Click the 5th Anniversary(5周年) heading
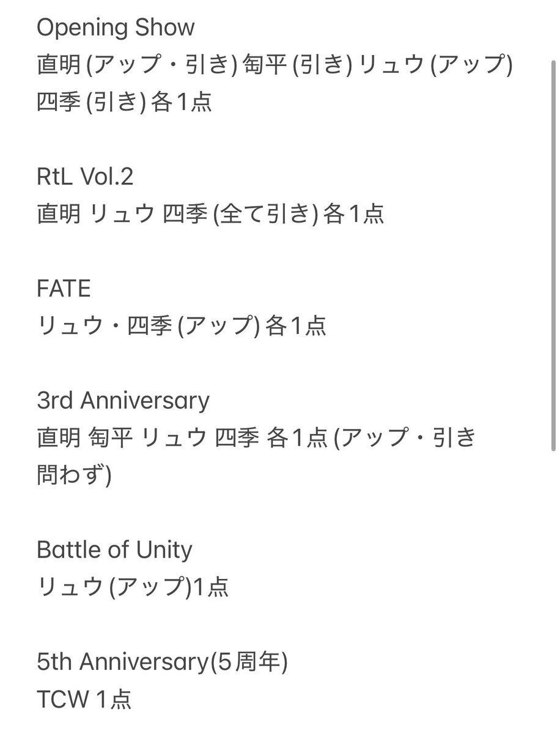560x733 pixels. point(162,663)
